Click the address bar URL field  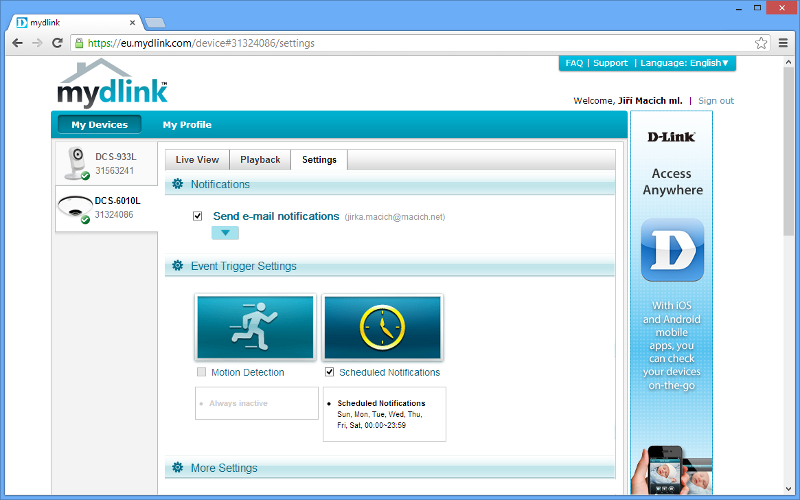coord(400,43)
